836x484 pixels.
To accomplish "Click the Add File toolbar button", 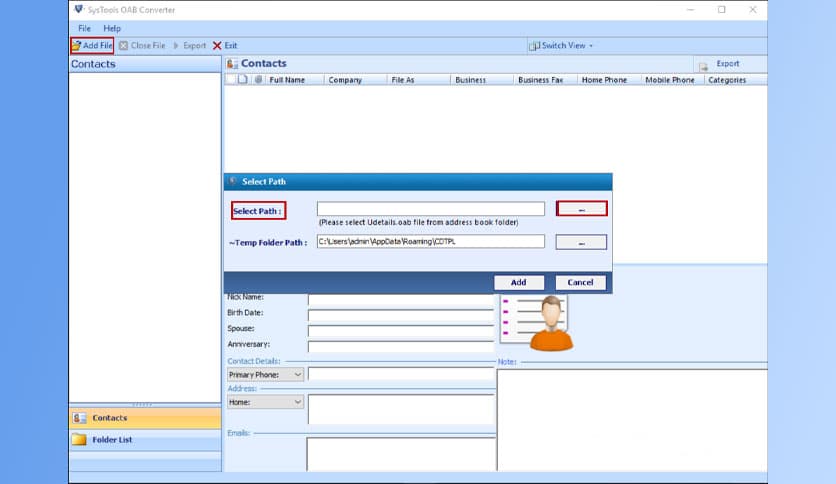I will (x=92, y=46).
